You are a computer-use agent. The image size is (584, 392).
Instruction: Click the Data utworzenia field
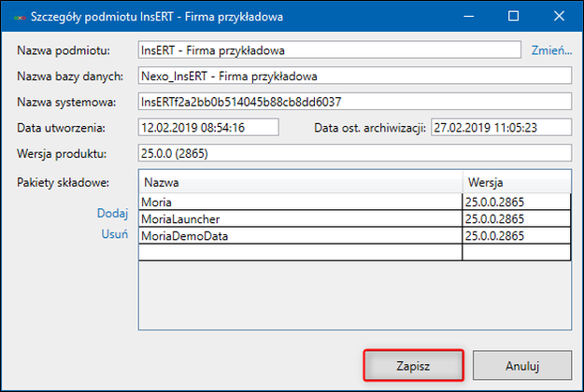point(207,127)
